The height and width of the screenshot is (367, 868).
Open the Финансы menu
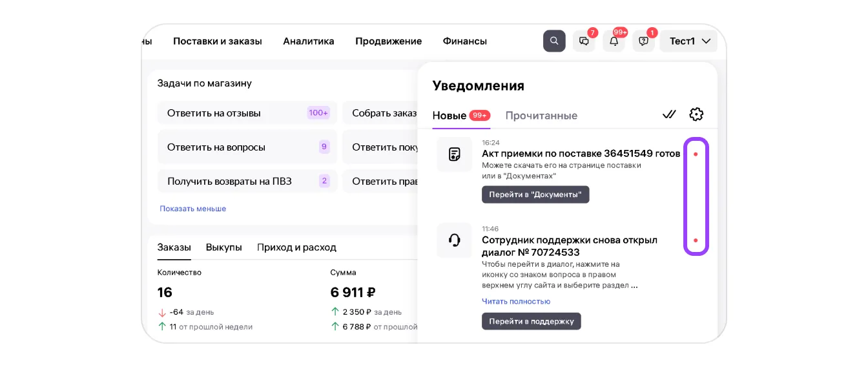(x=464, y=41)
